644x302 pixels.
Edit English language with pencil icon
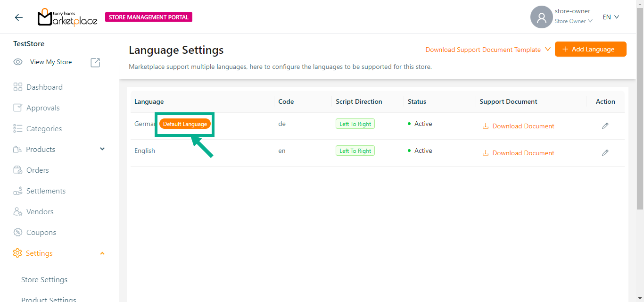coord(605,152)
